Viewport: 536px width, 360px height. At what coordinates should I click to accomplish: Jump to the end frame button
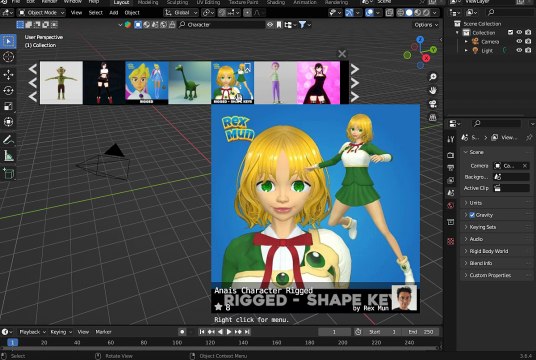pyautogui.click(x=247, y=332)
